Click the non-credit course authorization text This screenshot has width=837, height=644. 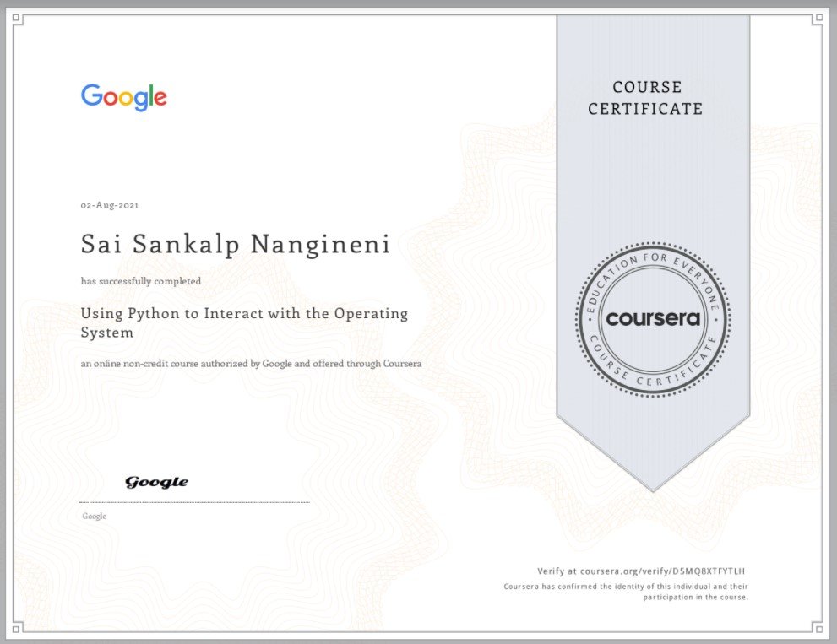point(251,364)
